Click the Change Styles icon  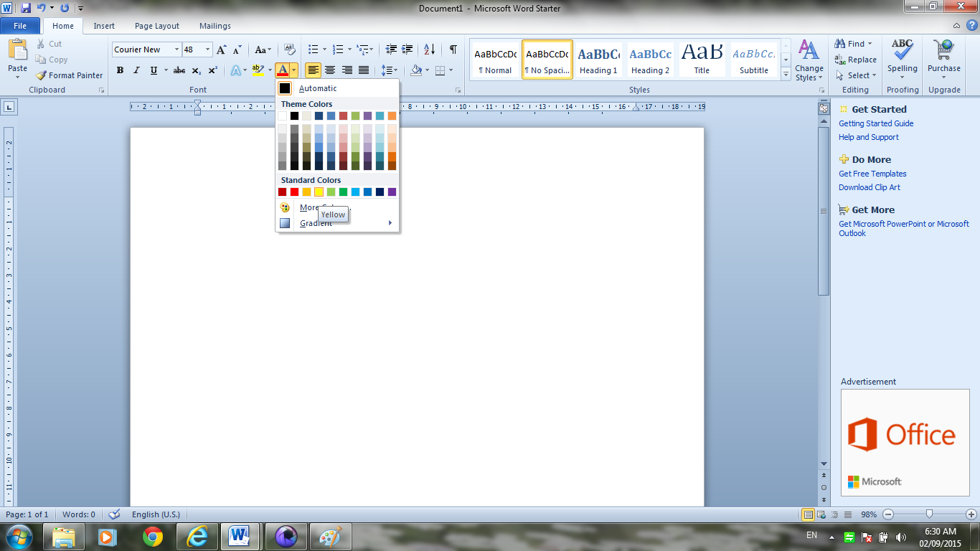(809, 50)
